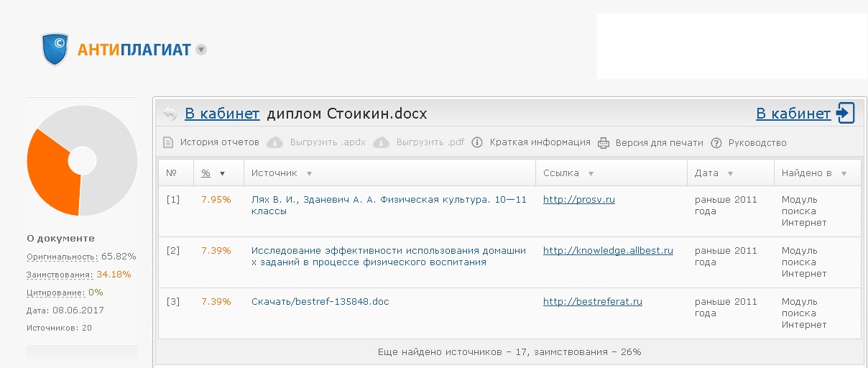
Task: Click the cloud icon for Выгрузить .apdx
Action: [275, 142]
